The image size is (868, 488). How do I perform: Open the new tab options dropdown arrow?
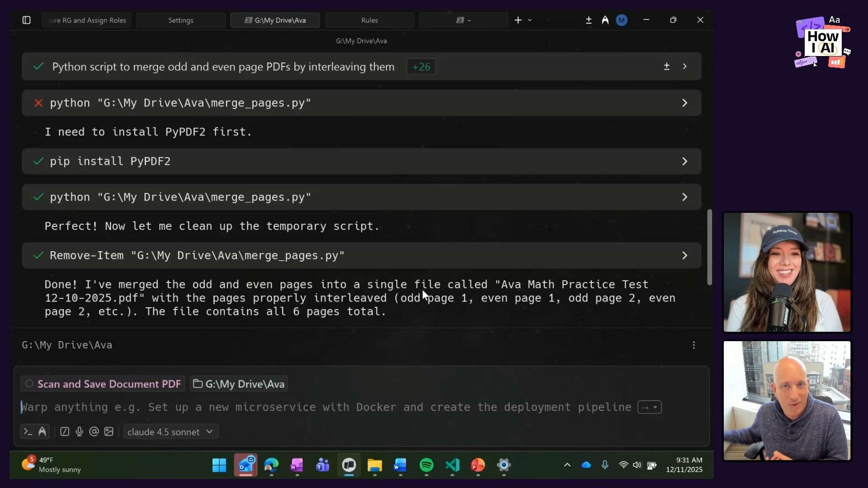(x=530, y=20)
